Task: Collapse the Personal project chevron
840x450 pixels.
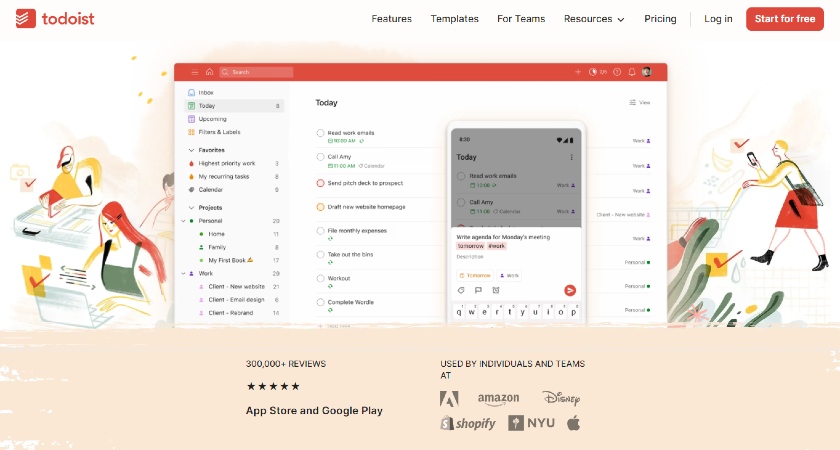Action: [183, 221]
